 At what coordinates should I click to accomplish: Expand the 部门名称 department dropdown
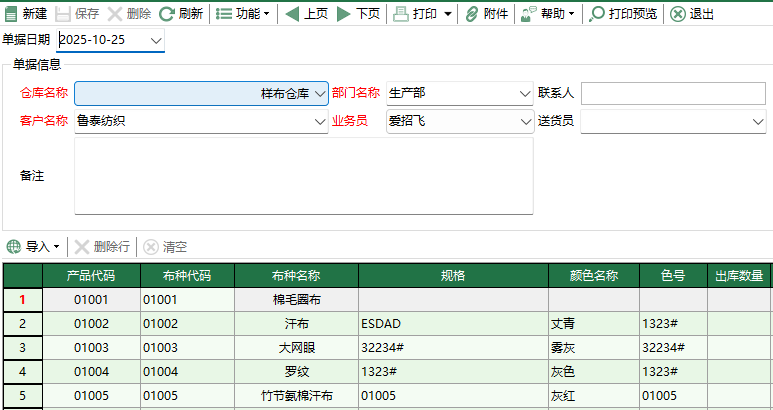pos(525,93)
